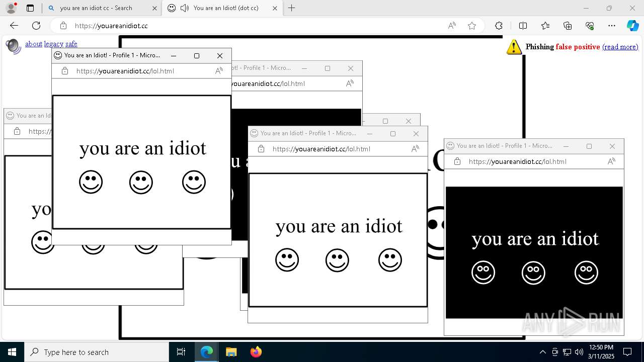Open Windows Start menu
This screenshot has height=362, width=644.
(x=12, y=352)
